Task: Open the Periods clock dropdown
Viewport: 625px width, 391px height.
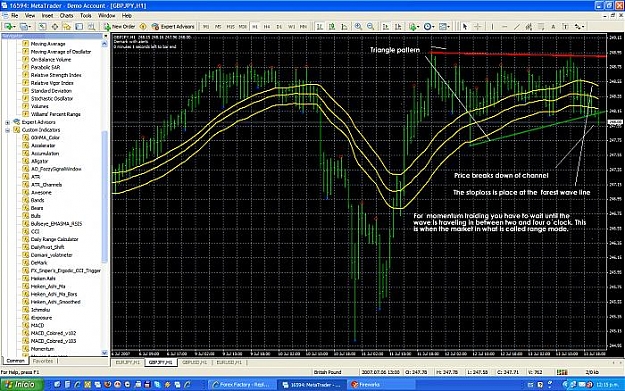Action: 429,27
